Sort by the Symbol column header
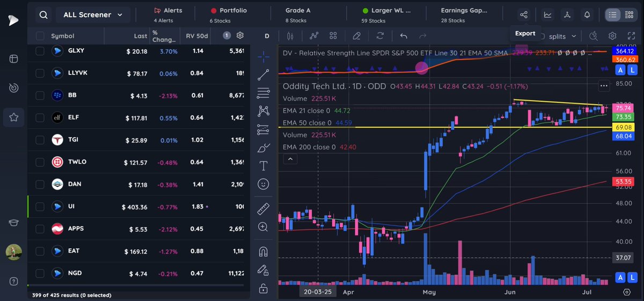This screenshot has height=301, width=644. pos(62,36)
